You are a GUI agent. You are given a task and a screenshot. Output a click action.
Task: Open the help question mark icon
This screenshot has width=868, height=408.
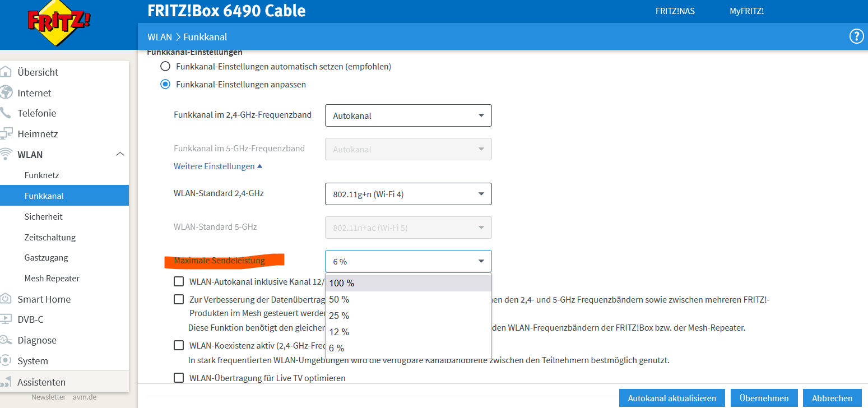[856, 36]
